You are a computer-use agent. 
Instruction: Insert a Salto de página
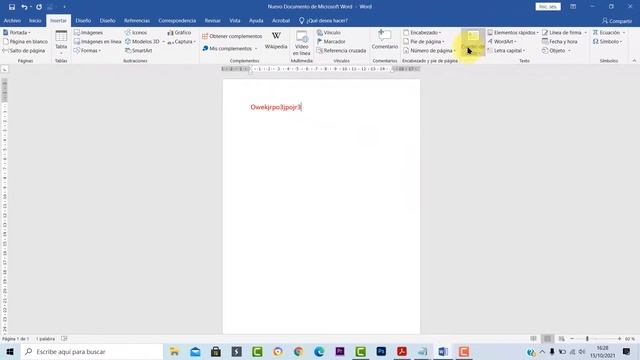(x=24, y=51)
